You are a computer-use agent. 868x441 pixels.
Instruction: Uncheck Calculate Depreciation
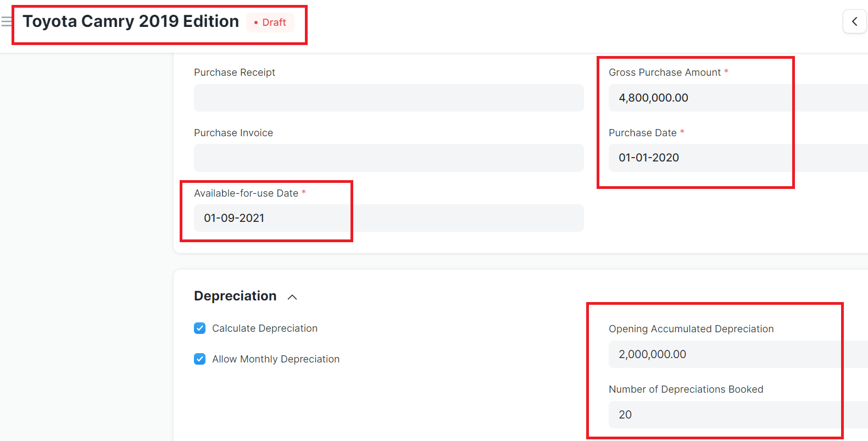coord(199,328)
